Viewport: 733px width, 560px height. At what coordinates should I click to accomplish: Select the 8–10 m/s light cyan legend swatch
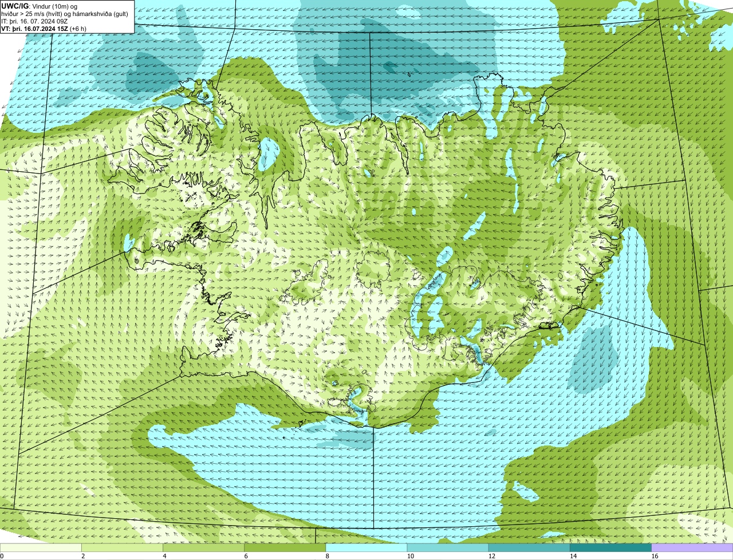tap(366, 548)
